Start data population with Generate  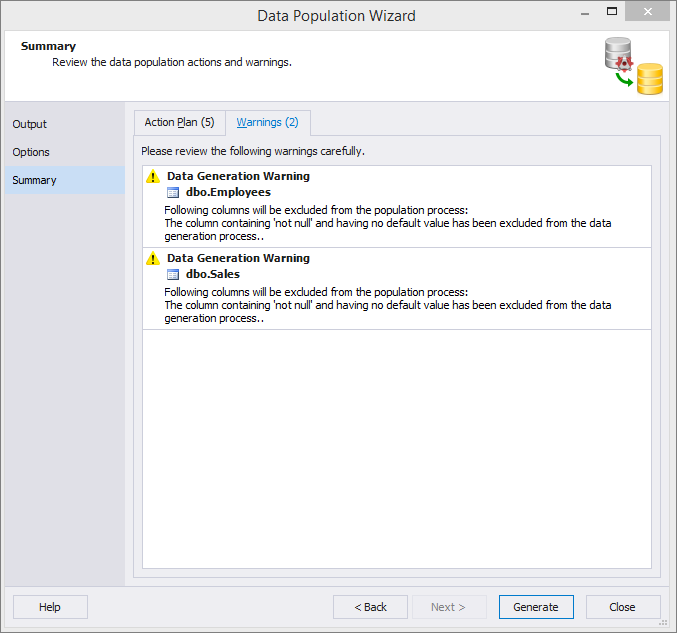pyautogui.click(x=536, y=607)
